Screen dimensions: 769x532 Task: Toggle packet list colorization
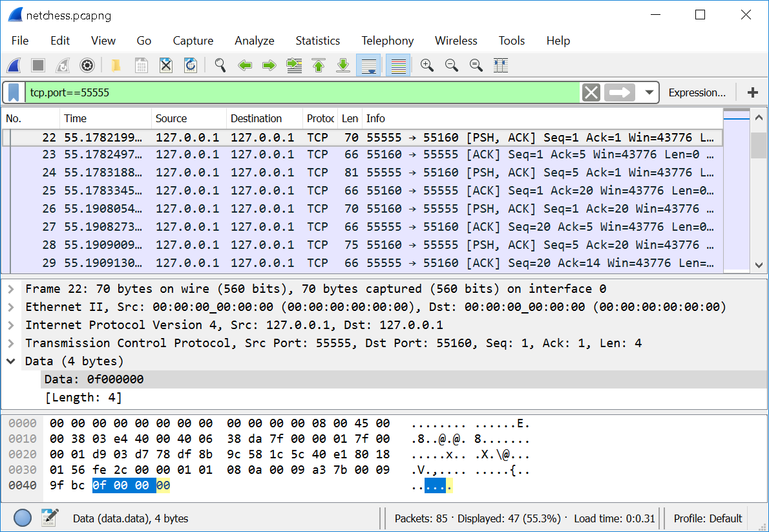(398, 65)
